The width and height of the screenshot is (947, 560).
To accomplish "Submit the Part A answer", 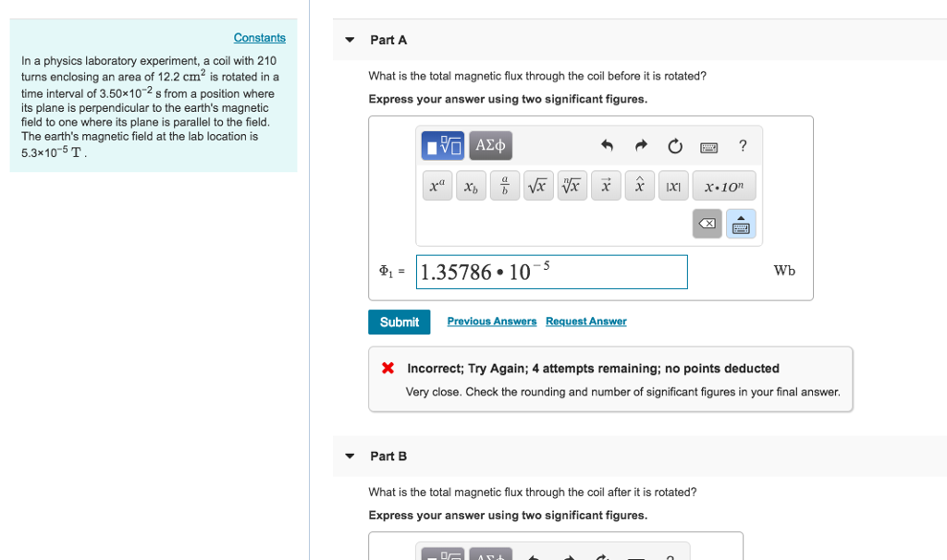I will 399,322.
